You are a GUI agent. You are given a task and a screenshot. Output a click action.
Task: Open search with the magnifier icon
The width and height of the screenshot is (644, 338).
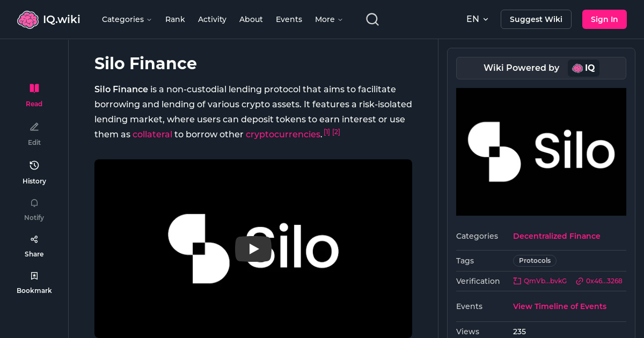(372, 19)
